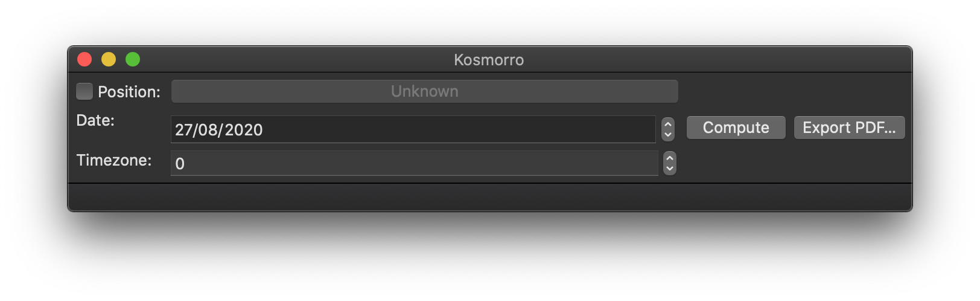Click the empty status bar at the bottom
The image size is (980, 301).
point(489,197)
